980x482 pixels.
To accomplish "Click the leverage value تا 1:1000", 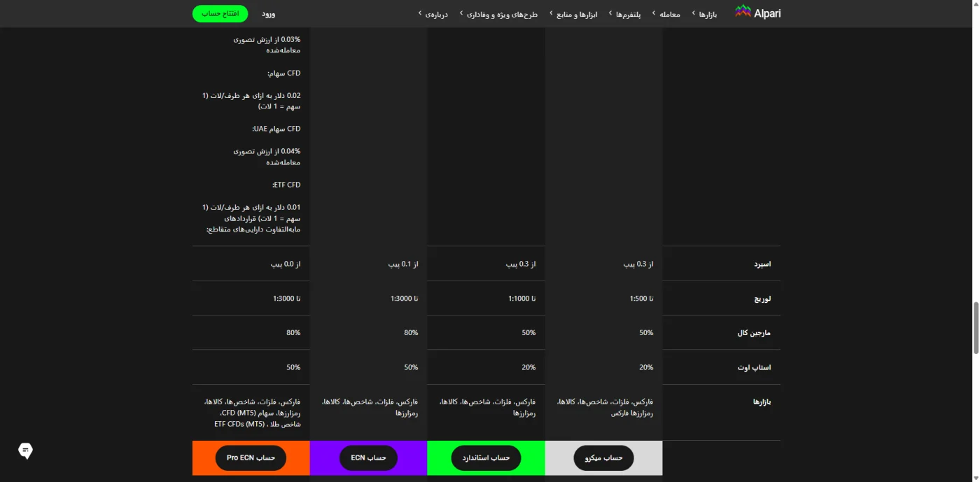I will tap(522, 299).
